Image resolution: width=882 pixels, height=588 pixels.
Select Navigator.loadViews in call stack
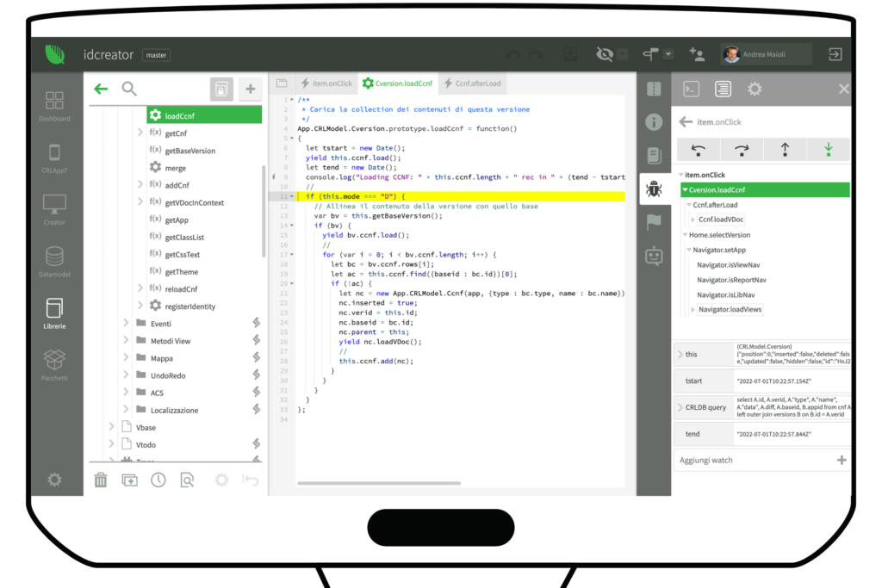730,309
